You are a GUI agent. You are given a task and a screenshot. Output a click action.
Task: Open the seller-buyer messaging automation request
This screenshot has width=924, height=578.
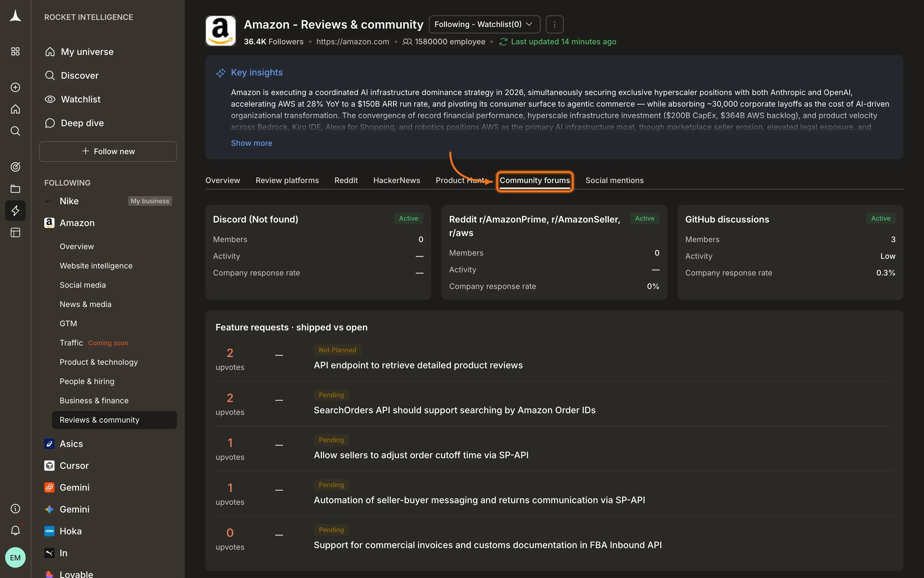tap(479, 500)
